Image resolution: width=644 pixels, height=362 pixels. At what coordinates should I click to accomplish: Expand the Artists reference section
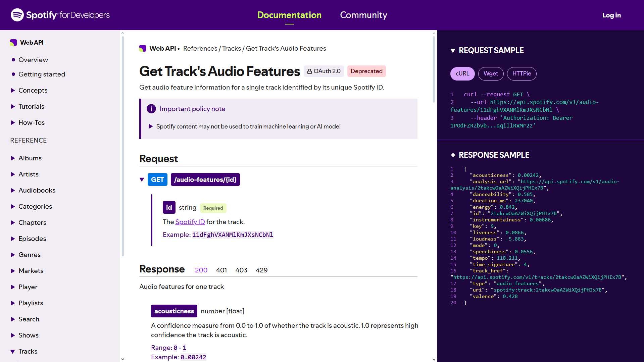click(13, 174)
